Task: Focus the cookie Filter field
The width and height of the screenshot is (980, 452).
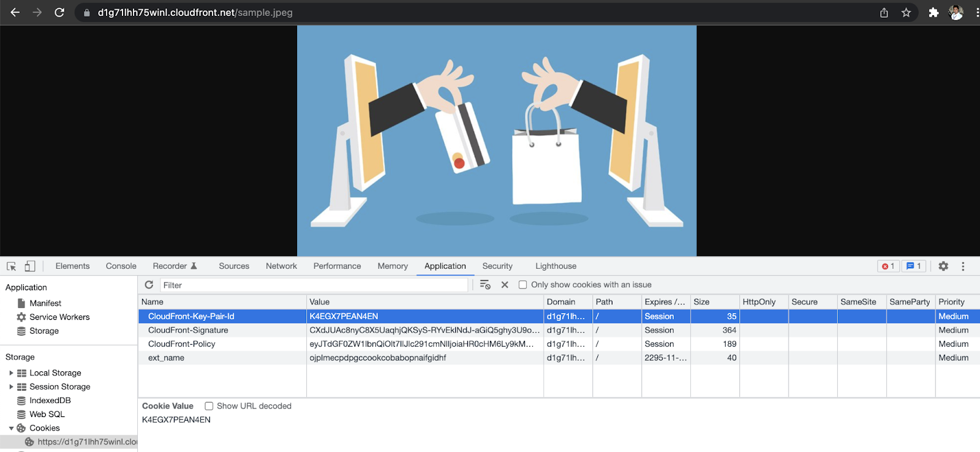Action: pyautogui.click(x=314, y=285)
